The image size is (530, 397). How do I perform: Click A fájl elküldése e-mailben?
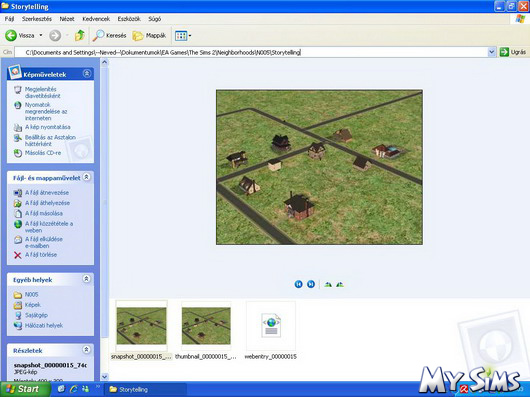44,242
